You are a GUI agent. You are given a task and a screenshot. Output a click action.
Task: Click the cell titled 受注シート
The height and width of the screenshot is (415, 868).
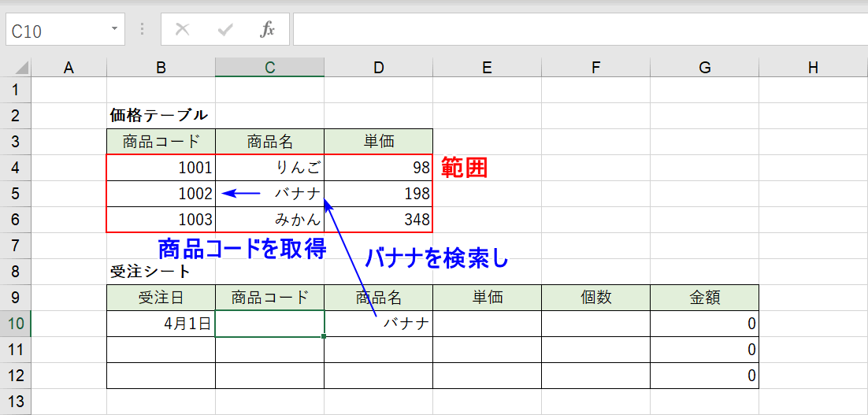click(x=161, y=271)
